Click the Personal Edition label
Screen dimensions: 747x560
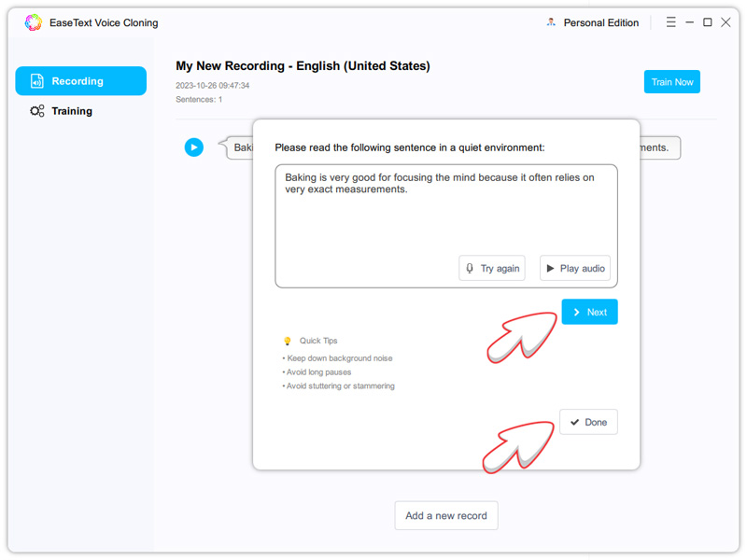600,22
